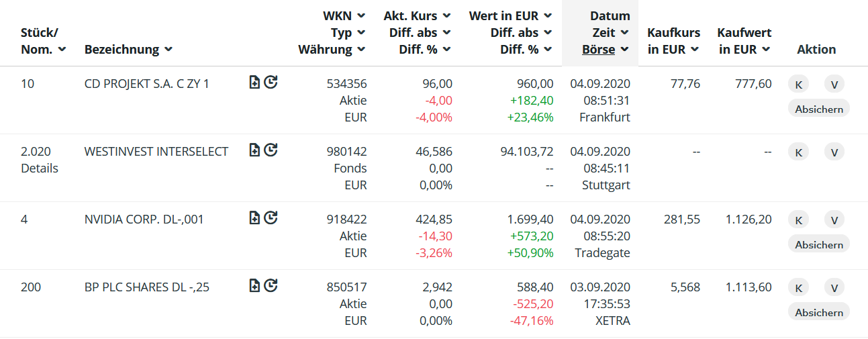
Task: Click add-note document icon for WESTINVEST INTERSELECT
Action: [x=254, y=150]
